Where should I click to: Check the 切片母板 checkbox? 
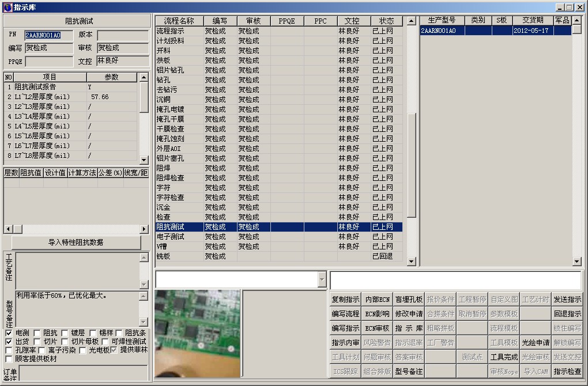(x=65, y=342)
